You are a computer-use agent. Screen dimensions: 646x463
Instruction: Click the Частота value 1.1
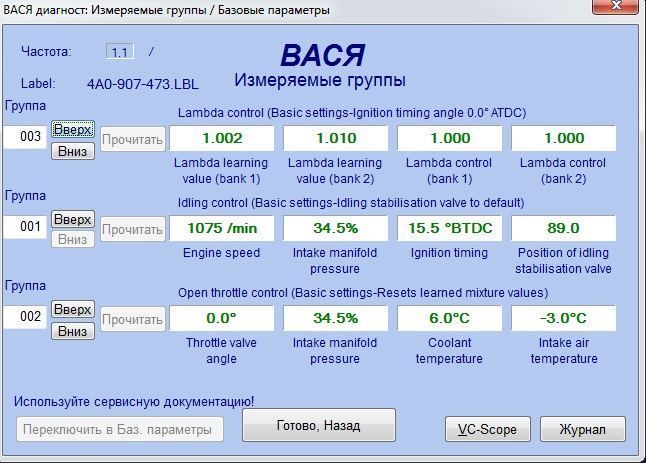[x=120, y=52]
